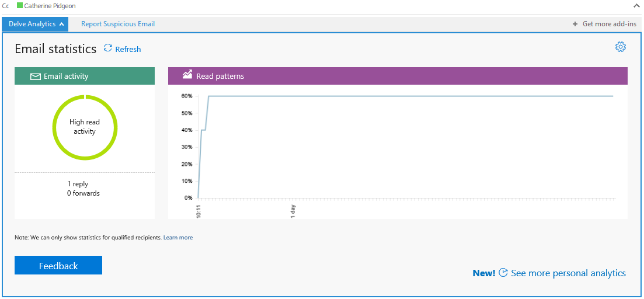Image resolution: width=644 pixels, height=299 pixels.
Task: Click the Refresh link
Action: pyautogui.click(x=128, y=49)
